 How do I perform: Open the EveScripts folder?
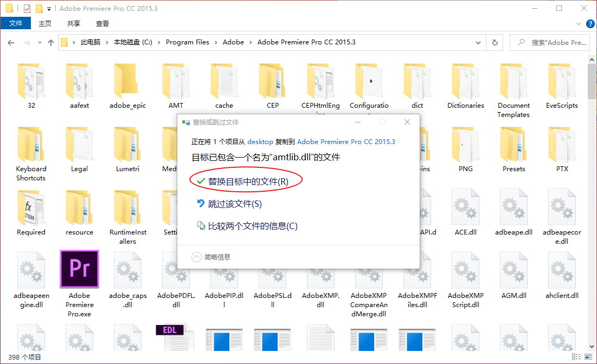[562, 81]
